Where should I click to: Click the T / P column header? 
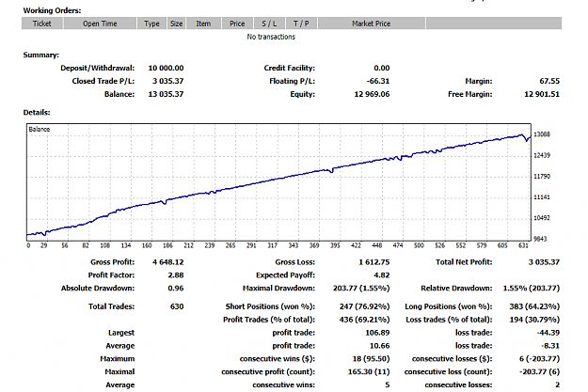tap(301, 24)
